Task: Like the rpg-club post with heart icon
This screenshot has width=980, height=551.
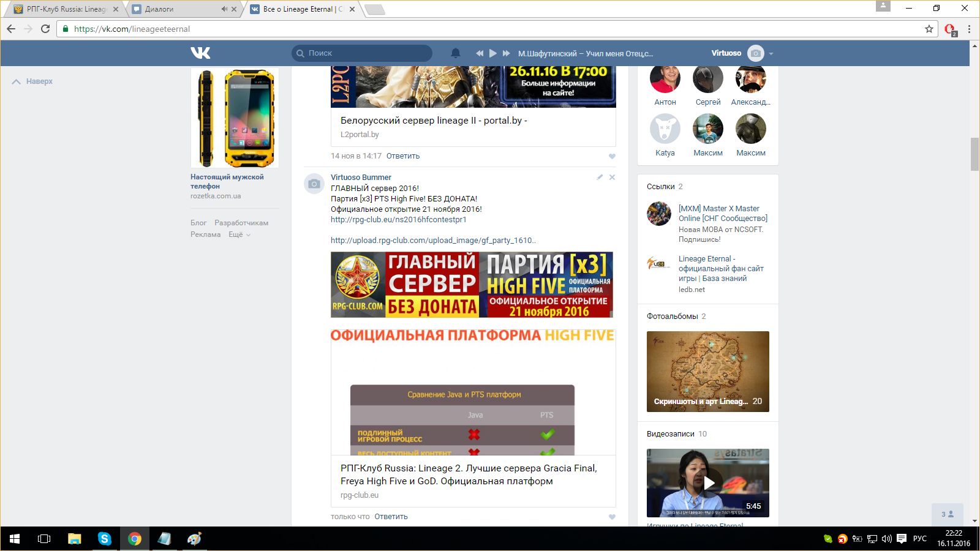Action: 612,517
